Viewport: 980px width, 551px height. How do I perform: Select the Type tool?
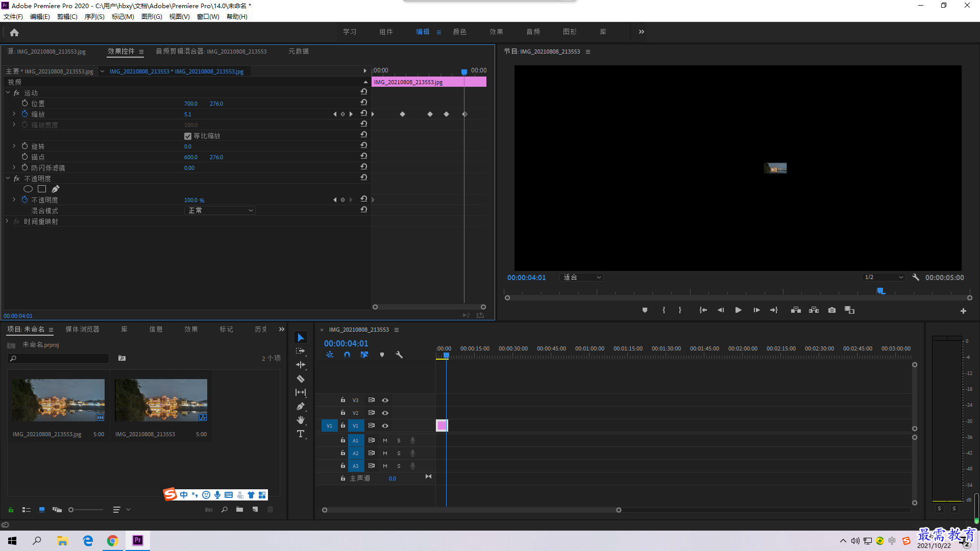pos(301,434)
